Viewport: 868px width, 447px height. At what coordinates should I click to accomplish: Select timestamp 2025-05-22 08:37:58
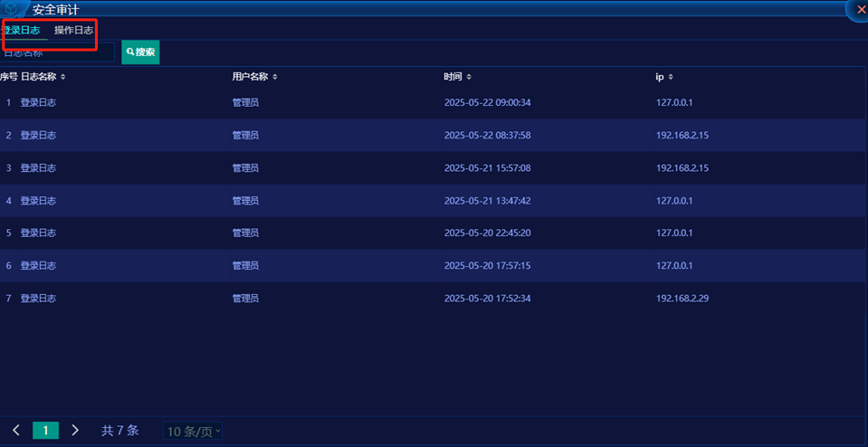488,135
